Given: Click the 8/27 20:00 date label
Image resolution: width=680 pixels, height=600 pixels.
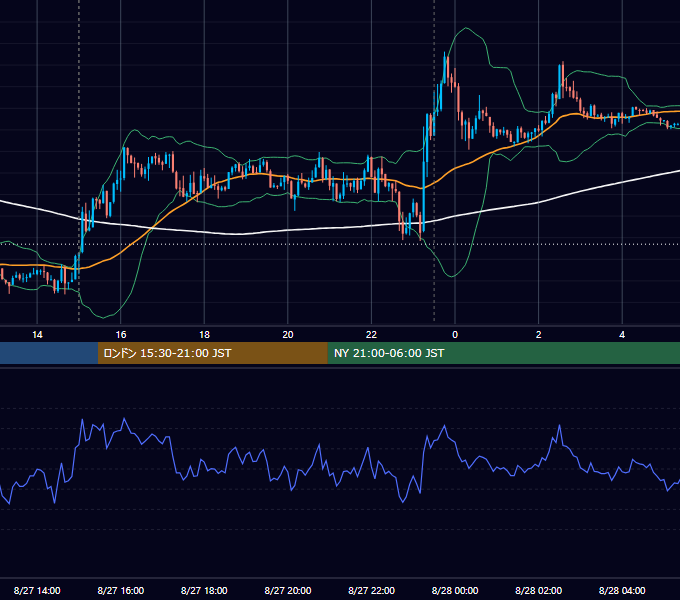Looking at the screenshot, I should [288, 590].
